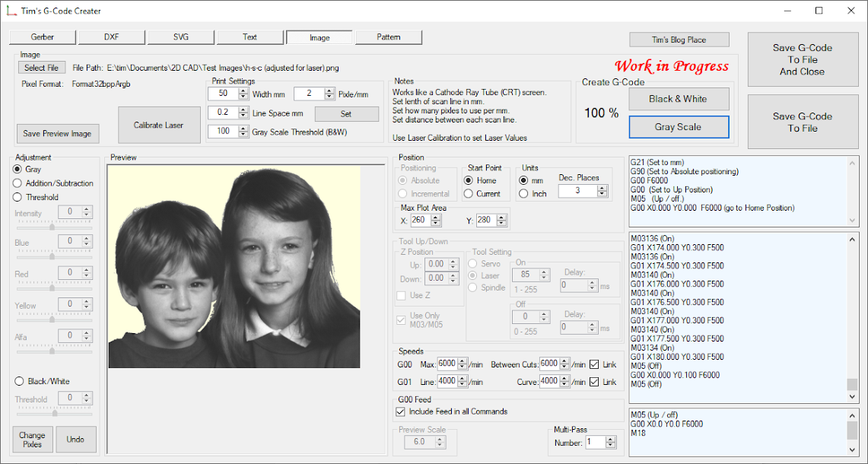This screenshot has width=868, height=464.
Task: Click the Change Pixles button
Action: tap(33, 440)
